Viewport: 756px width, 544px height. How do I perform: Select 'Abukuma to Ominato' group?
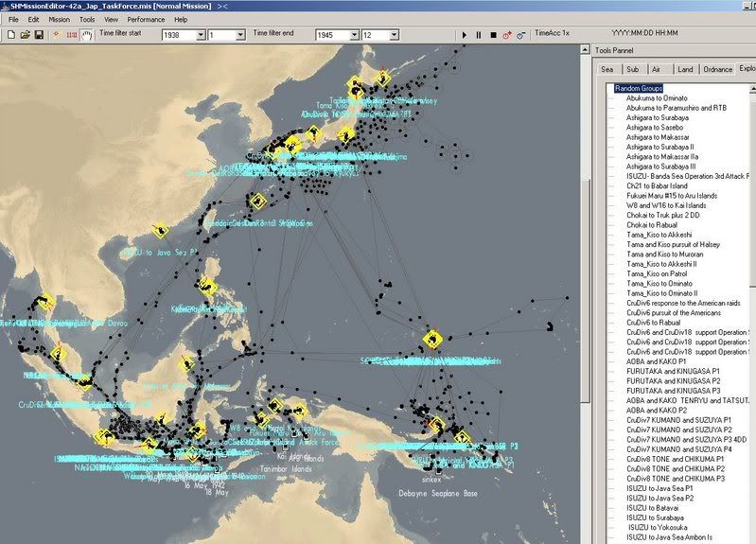[657, 97]
